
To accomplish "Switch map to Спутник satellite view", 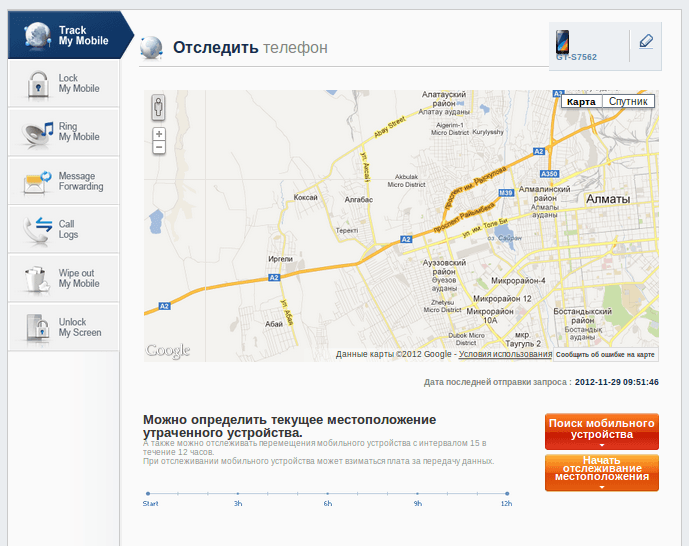I will pos(628,101).
